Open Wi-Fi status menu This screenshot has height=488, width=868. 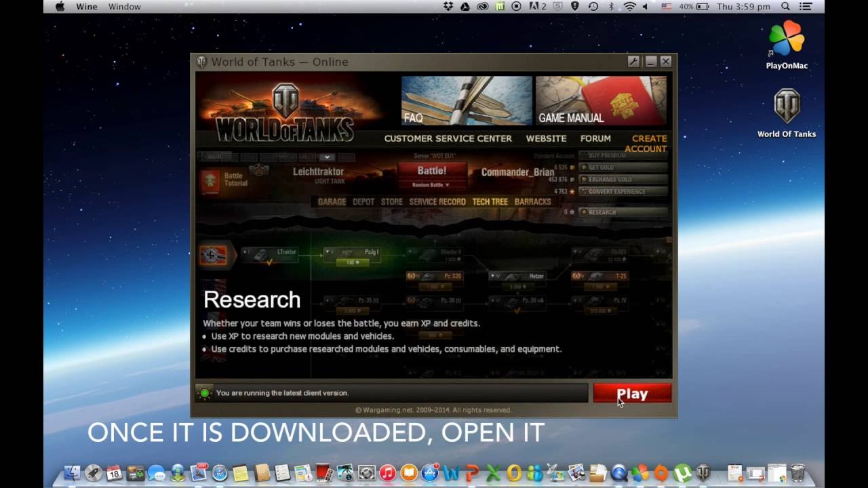[x=629, y=7]
